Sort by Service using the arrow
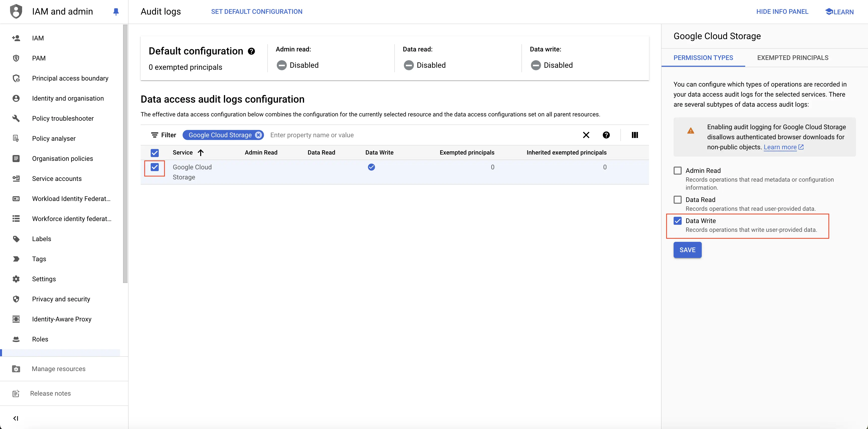This screenshot has width=868, height=429. (x=200, y=153)
